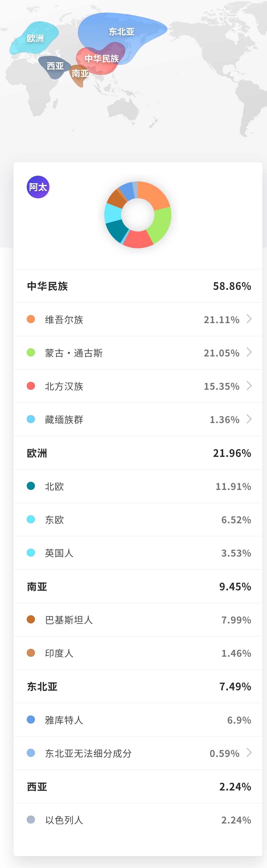Expand 东北亚无法细分成分 chevron

coord(249,752)
